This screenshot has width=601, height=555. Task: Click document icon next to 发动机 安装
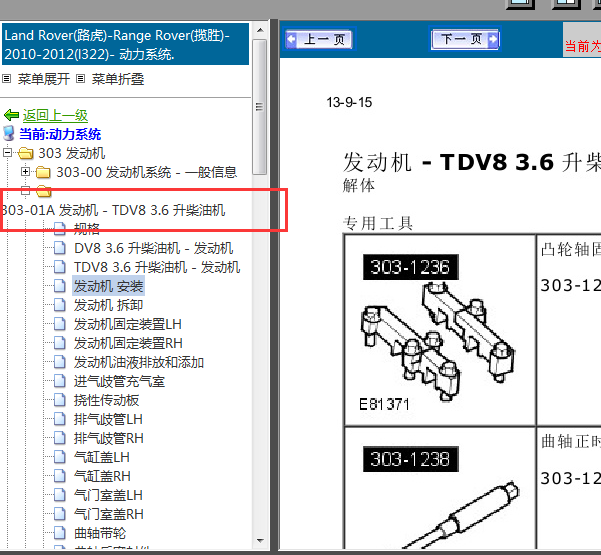59,286
